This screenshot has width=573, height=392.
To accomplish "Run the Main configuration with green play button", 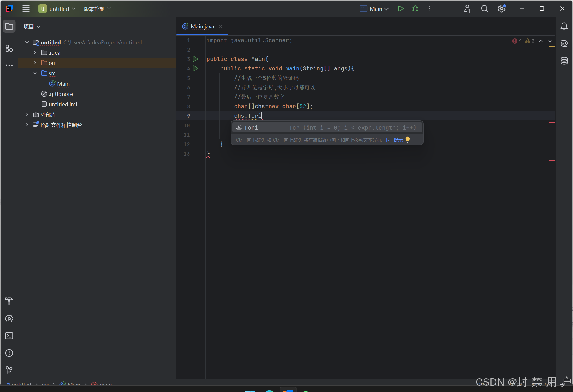I will [401, 9].
